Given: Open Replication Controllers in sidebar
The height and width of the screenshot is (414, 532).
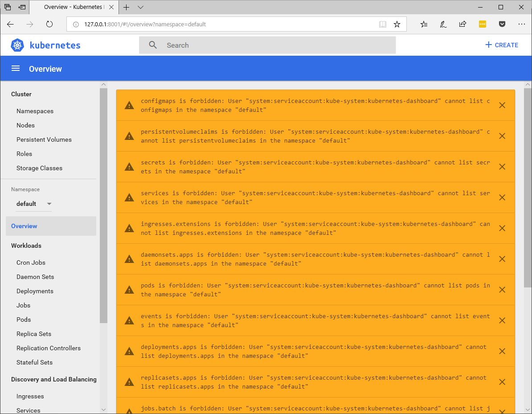Looking at the screenshot, I should [49, 348].
